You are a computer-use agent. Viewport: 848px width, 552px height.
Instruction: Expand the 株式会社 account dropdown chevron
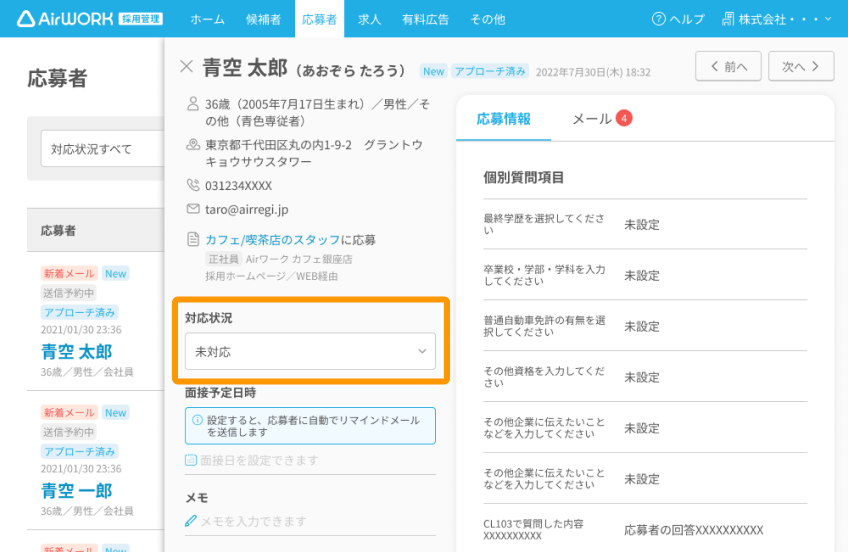(x=828, y=19)
